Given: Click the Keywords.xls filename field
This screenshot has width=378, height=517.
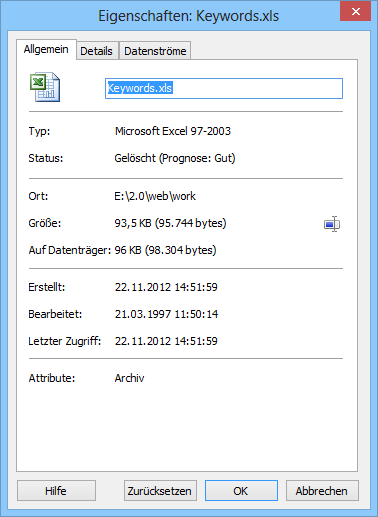Looking at the screenshot, I should [x=224, y=88].
